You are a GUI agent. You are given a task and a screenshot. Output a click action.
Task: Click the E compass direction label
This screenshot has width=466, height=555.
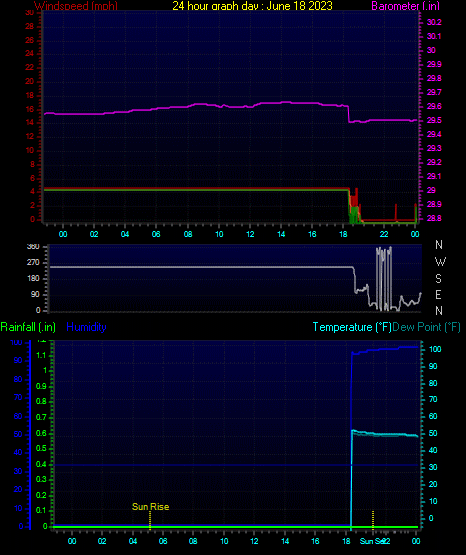coord(438,294)
